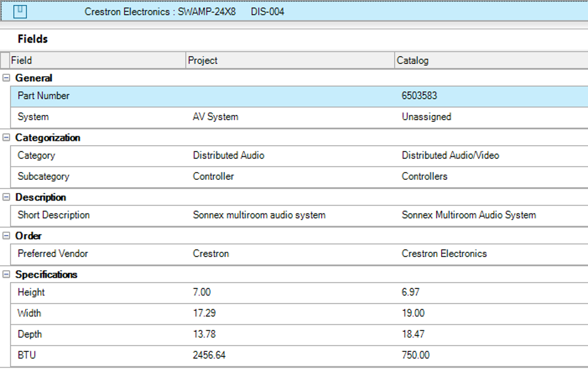Click the Distributed Audio project value
The width and height of the screenshot is (588, 372).
[x=229, y=156]
